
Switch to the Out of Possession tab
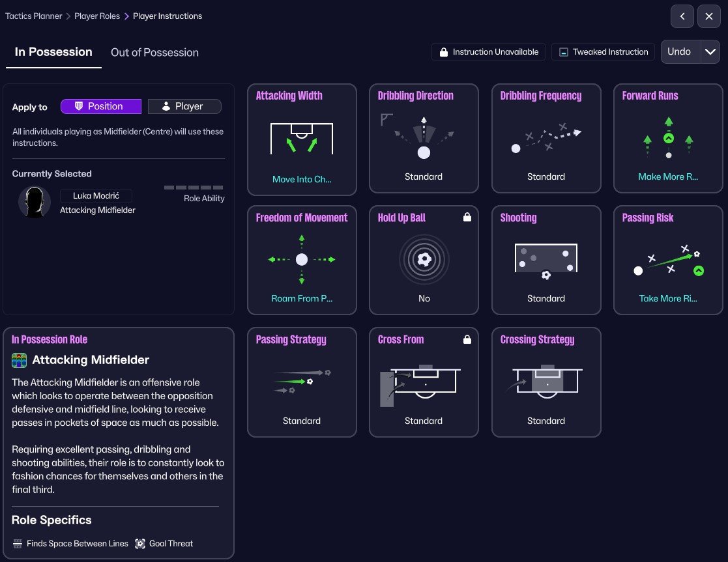click(154, 53)
